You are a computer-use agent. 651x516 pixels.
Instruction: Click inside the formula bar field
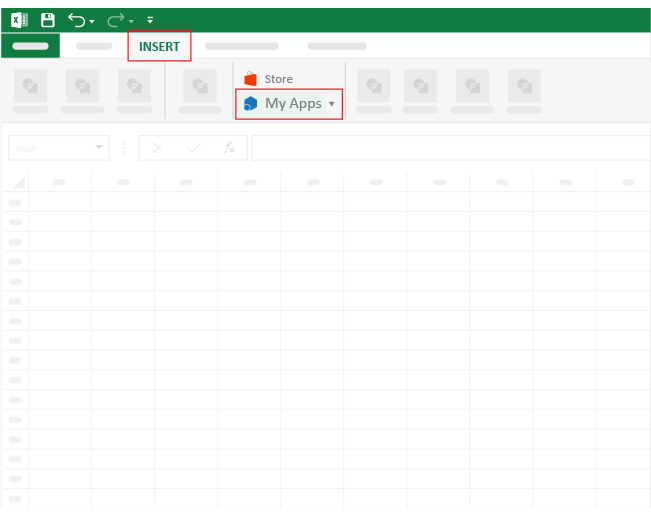pyautogui.click(x=451, y=148)
